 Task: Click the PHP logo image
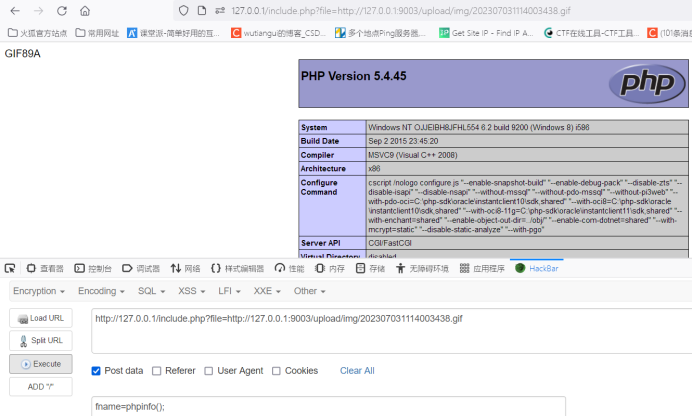(x=647, y=83)
